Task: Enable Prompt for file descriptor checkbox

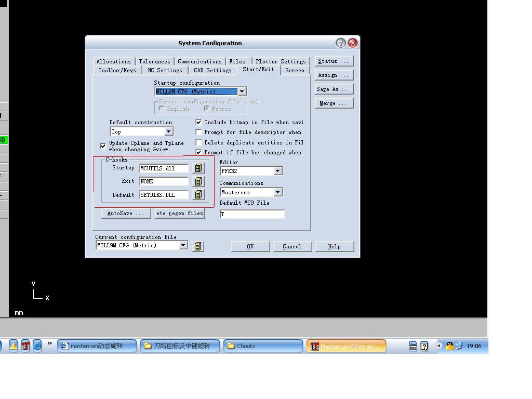Action: [x=199, y=132]
